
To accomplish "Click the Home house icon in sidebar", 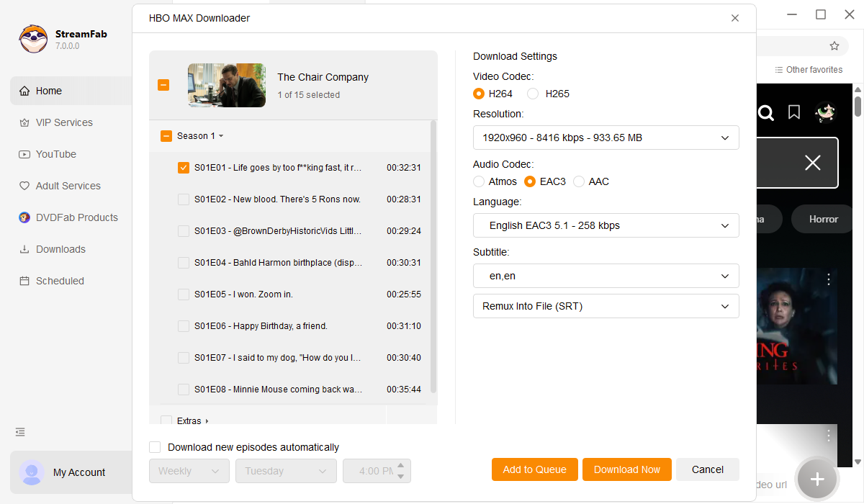I will coord(24,91).
